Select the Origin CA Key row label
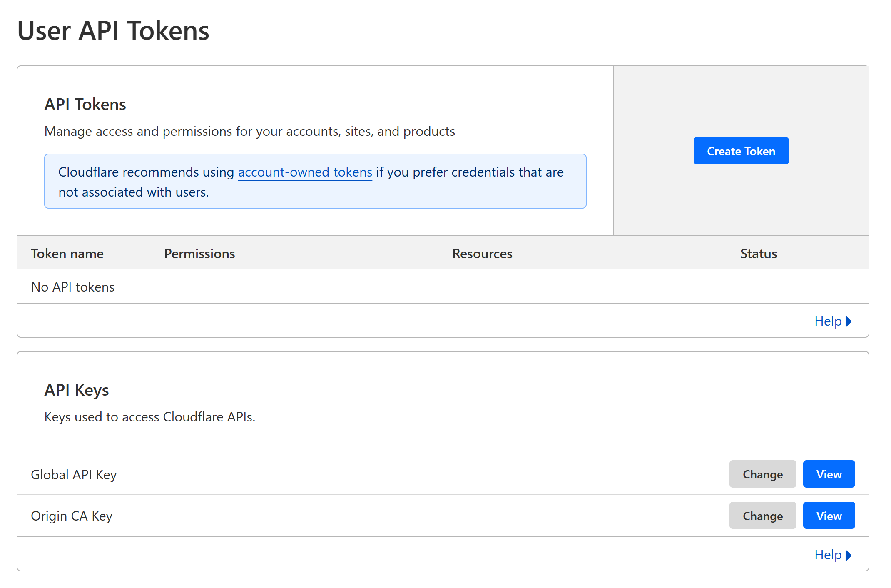 (x=72, y=516)
